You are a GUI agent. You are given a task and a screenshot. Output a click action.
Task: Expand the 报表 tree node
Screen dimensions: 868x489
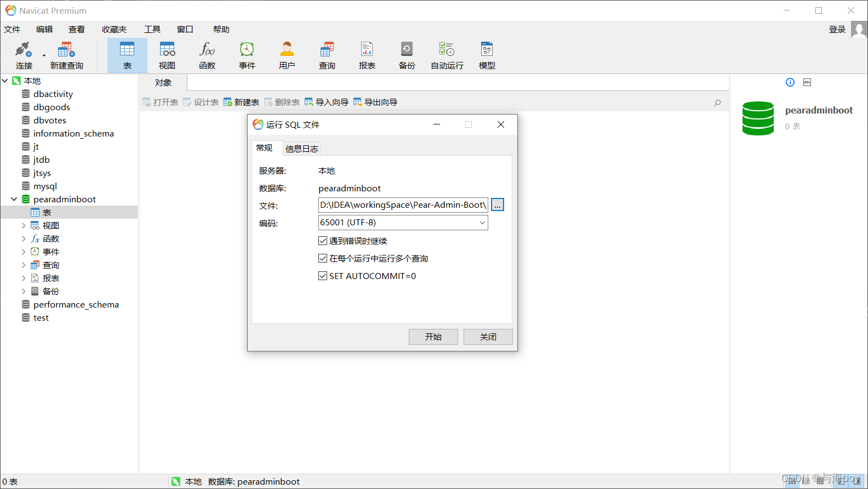pyautogui.click(x=24, y=278)
